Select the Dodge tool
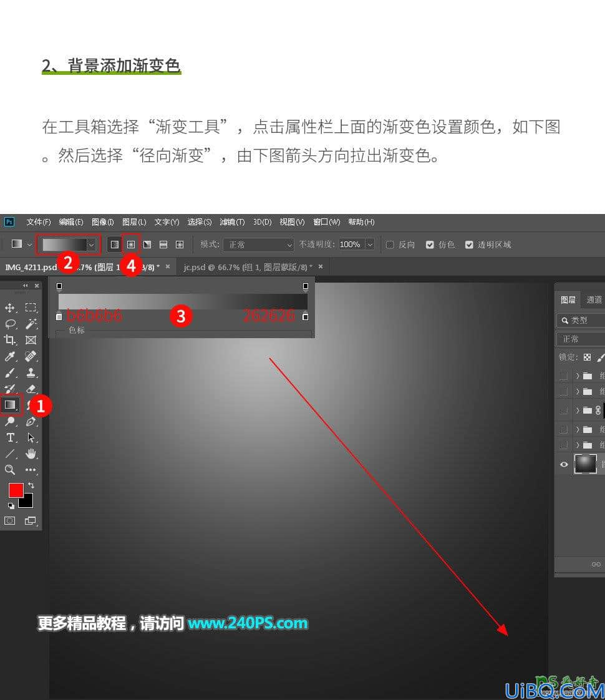The image size is (605, 700). 9,421
